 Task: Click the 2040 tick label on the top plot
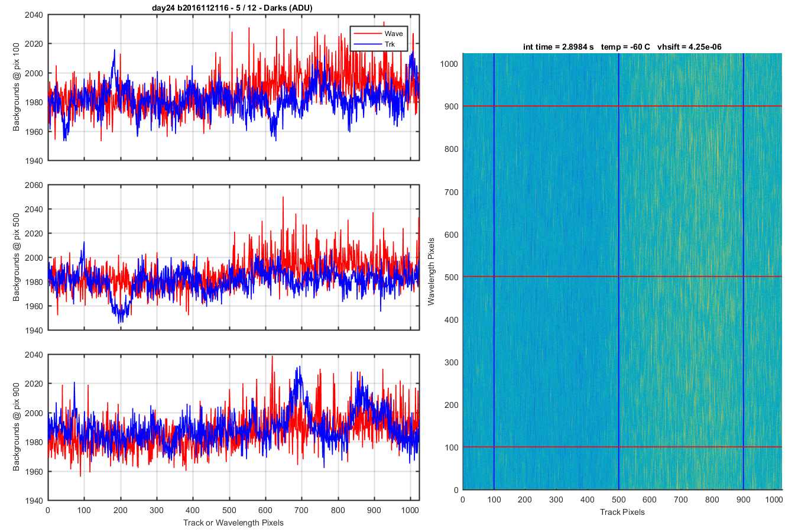point(34,15)
